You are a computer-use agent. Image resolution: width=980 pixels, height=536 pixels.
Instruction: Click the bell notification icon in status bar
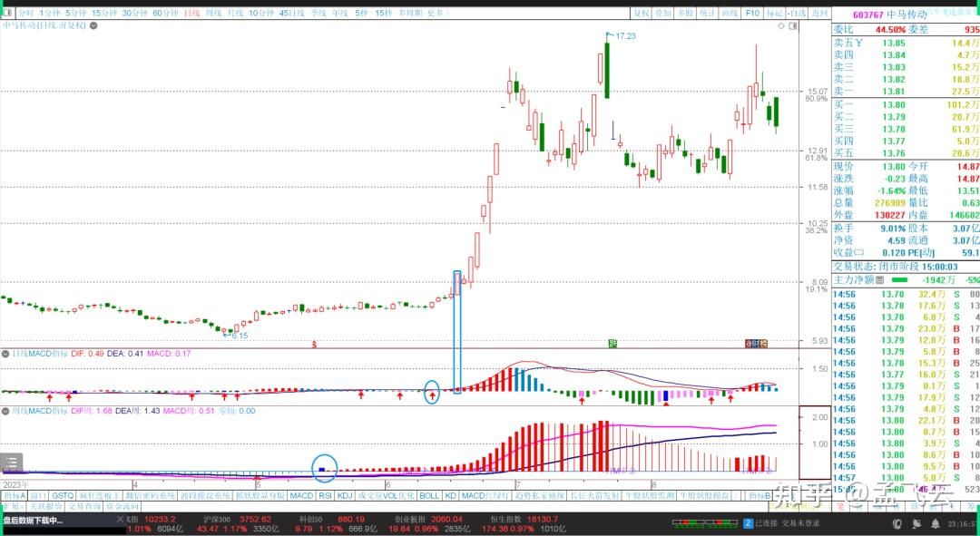pos(935,523)
